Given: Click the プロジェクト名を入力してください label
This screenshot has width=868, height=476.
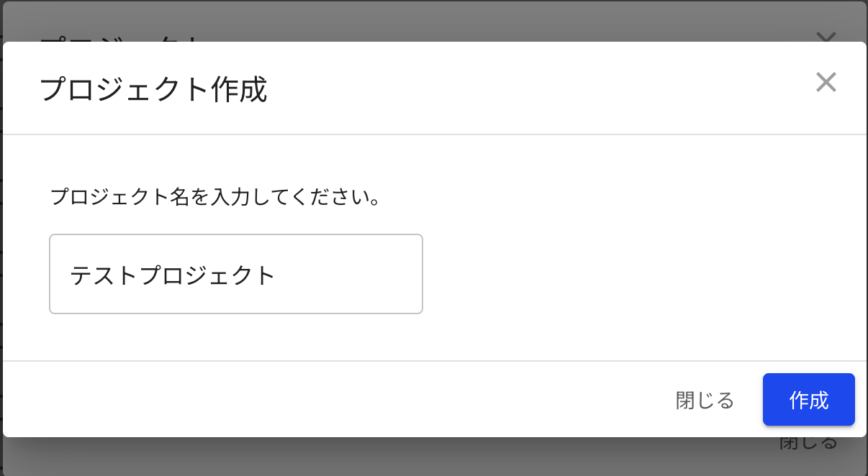Looking at the screenshot, I should [215, 196].
